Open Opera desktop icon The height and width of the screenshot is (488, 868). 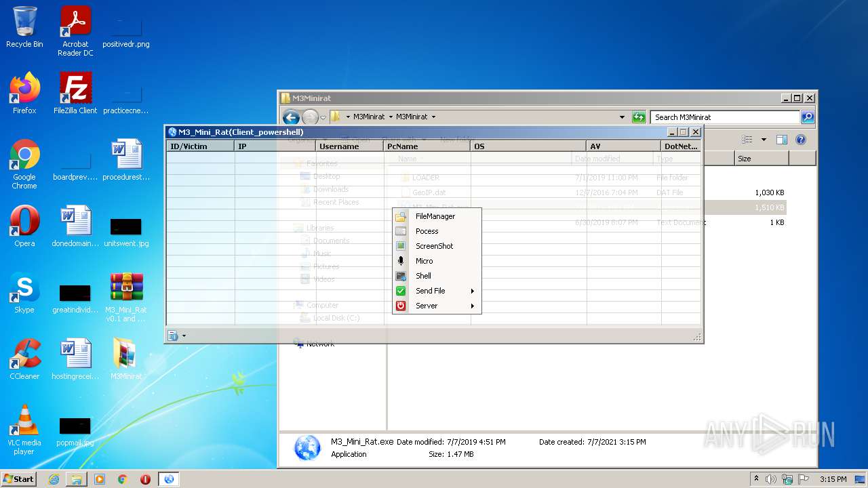click(x=24, y=226)
